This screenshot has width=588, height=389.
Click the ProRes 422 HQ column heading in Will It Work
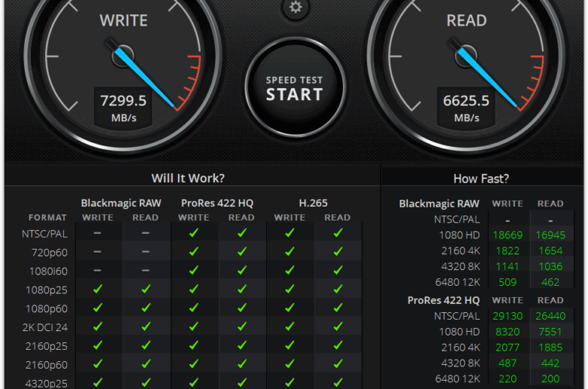click(x=217, y=204)
